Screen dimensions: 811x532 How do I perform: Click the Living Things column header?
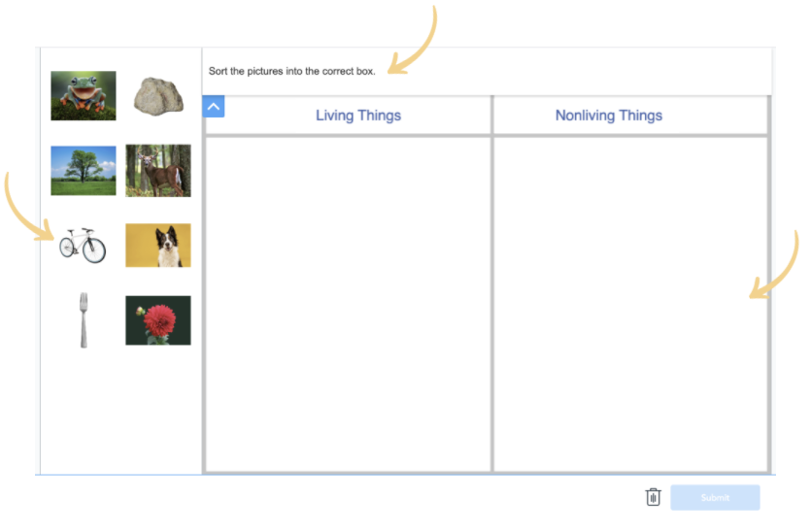click(x=357, y=116)
